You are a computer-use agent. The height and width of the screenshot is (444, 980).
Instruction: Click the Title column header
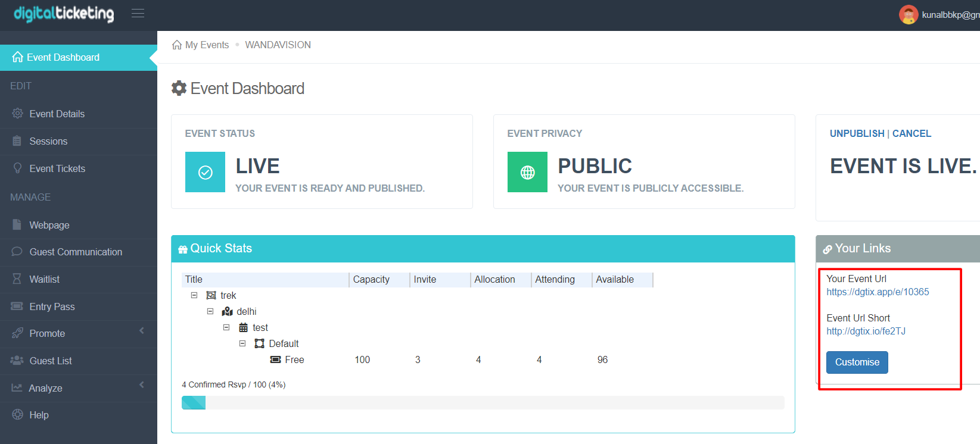(265, 280)
